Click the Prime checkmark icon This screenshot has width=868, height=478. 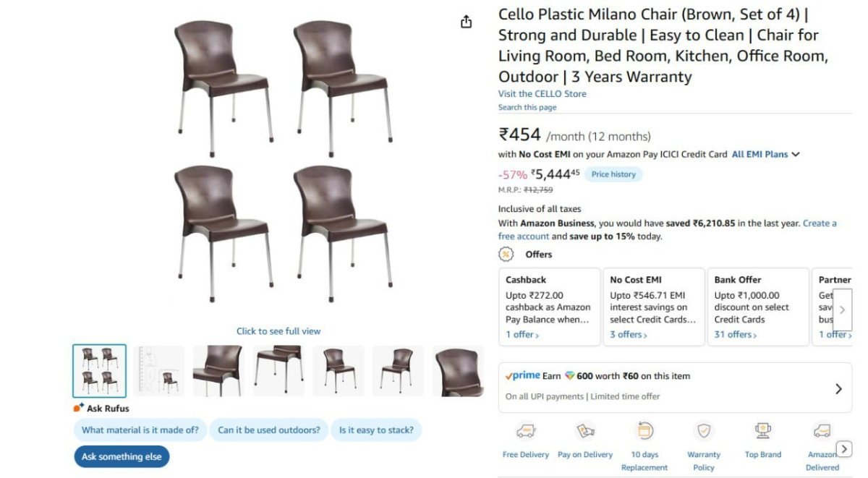point(509,375)
